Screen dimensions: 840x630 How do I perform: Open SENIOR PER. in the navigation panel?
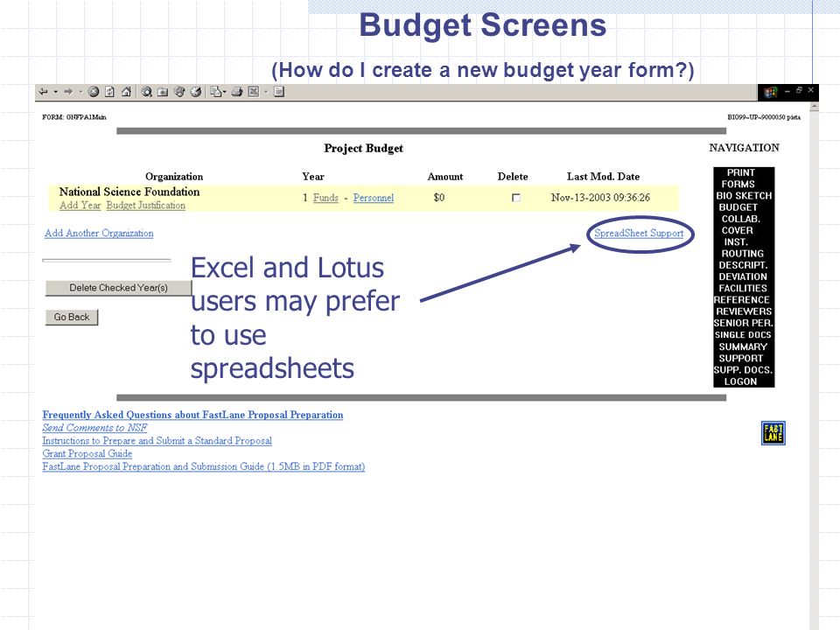coord(743,323)
